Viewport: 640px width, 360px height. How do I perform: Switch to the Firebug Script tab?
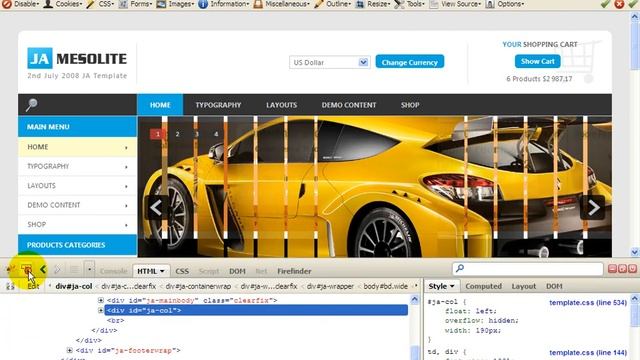(209, 271)
